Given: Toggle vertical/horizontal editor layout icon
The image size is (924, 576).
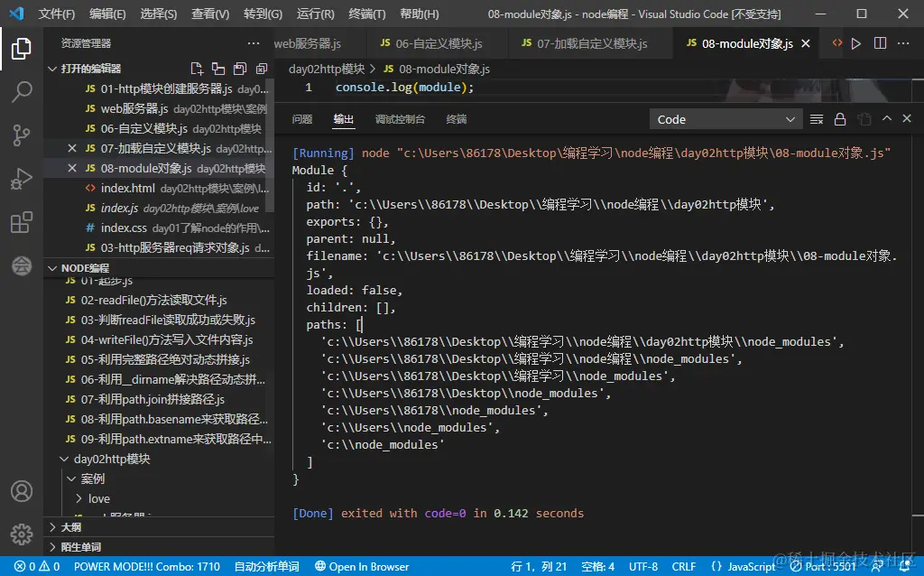Looking at the screenshot, I should pos(218,69).
